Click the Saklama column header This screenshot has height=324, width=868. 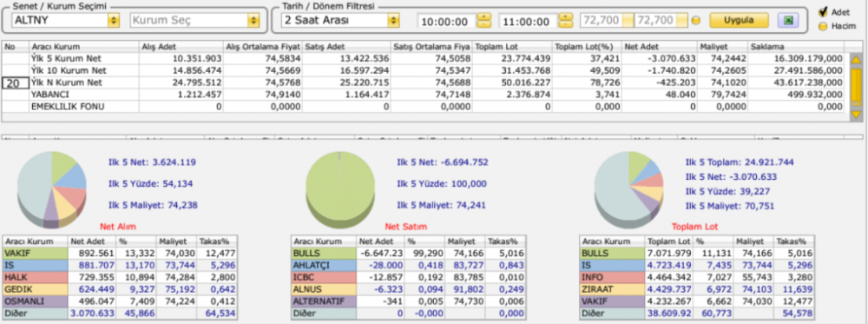pos(797,47)
